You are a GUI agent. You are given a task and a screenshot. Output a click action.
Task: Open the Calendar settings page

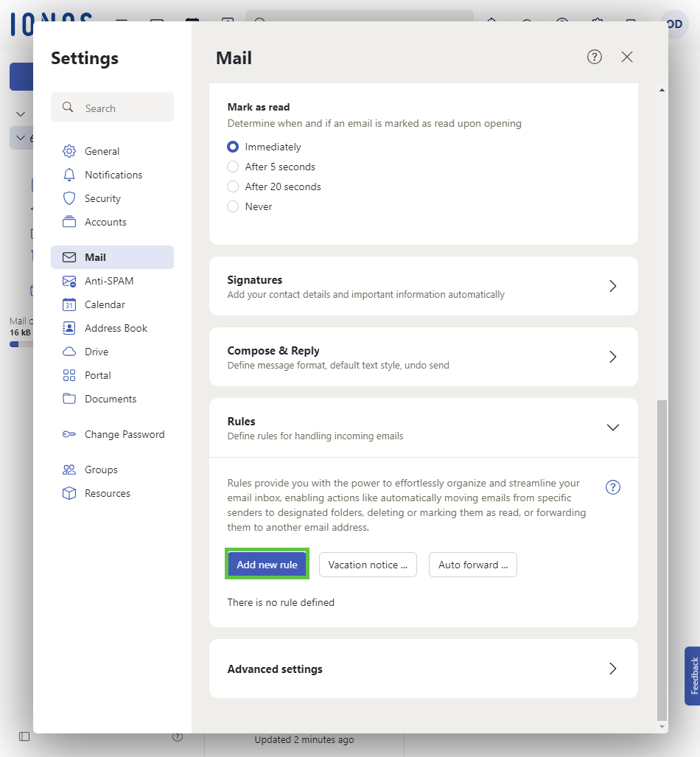pos(105,304)
